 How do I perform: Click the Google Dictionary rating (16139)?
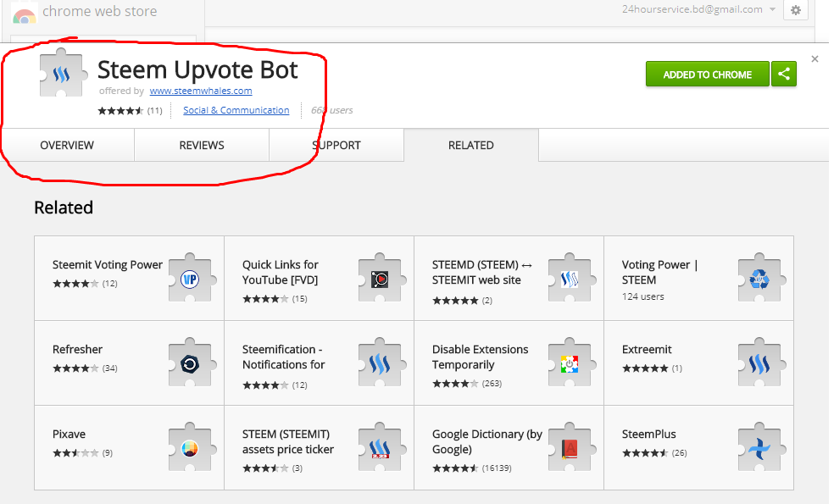pyautogui.click(x=472, y=468)
